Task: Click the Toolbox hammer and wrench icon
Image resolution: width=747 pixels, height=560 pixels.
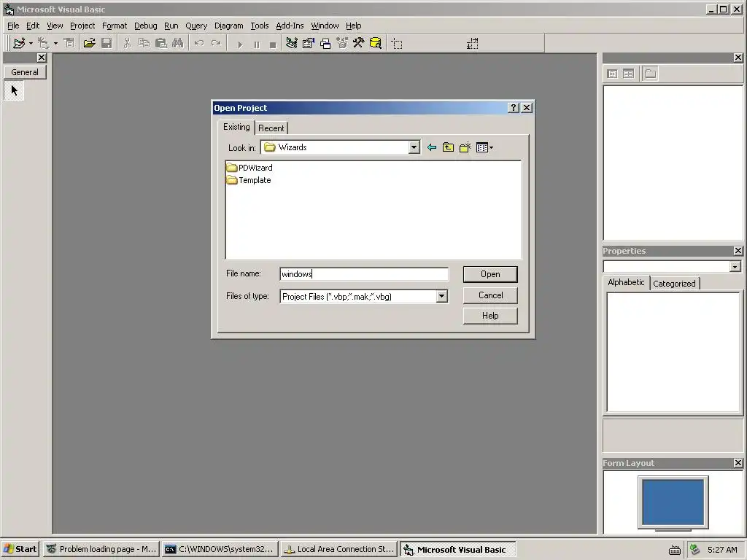Action: click(359, 43)
